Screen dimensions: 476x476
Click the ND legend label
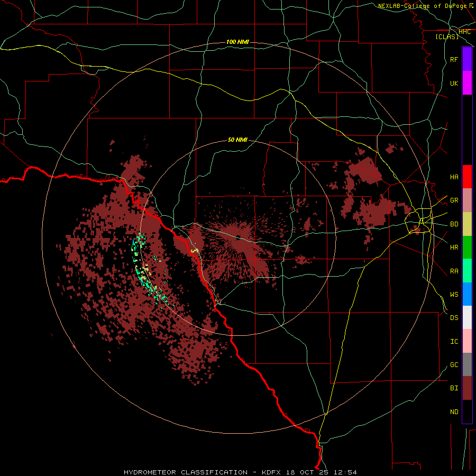(454, 411)
